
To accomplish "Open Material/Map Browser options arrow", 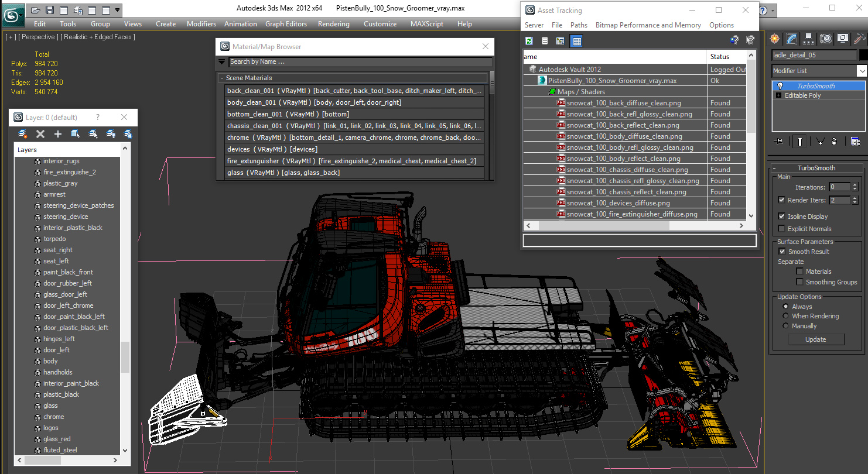I will point(222,61).
